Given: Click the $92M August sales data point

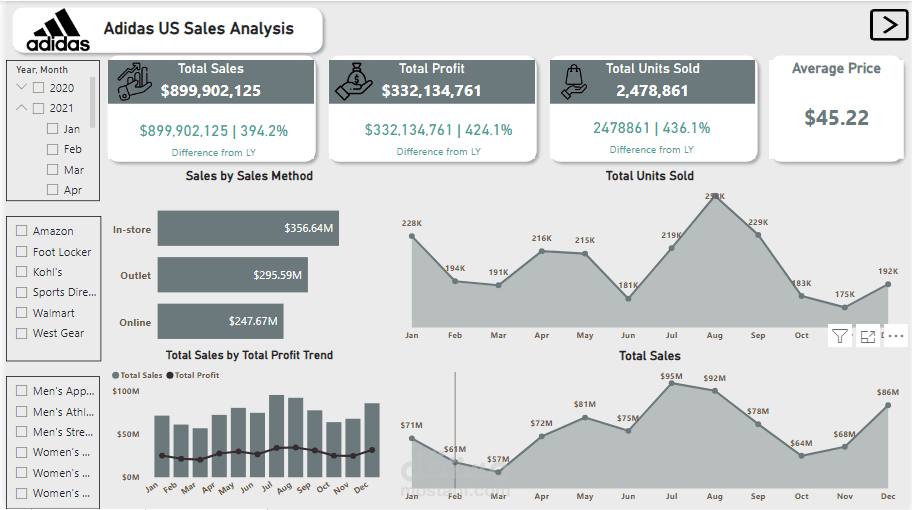Looking at the screenshot, I should [x=715, y=391].
